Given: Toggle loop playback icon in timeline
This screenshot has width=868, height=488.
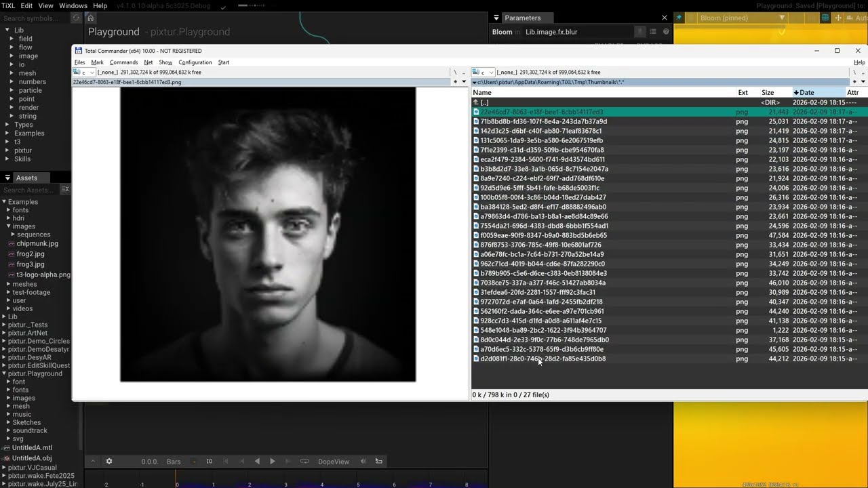Looking at the screenshot, I should [304, 462].
